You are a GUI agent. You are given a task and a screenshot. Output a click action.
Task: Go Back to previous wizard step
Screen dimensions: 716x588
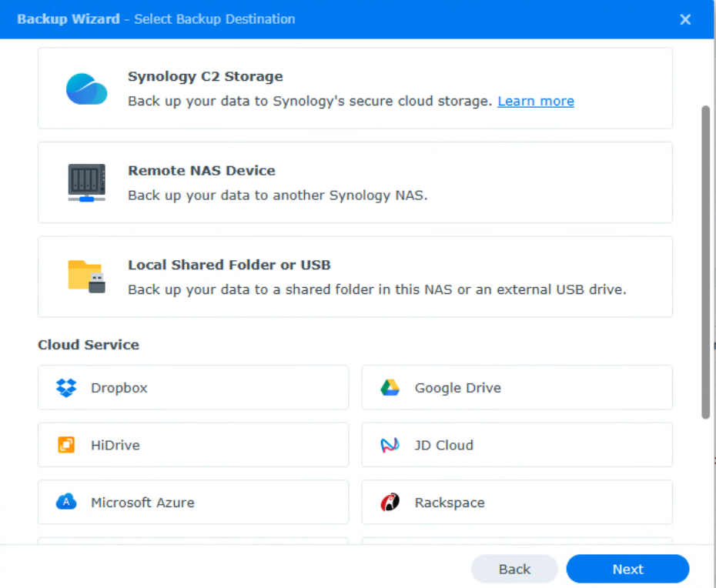[x=514, y=569]
